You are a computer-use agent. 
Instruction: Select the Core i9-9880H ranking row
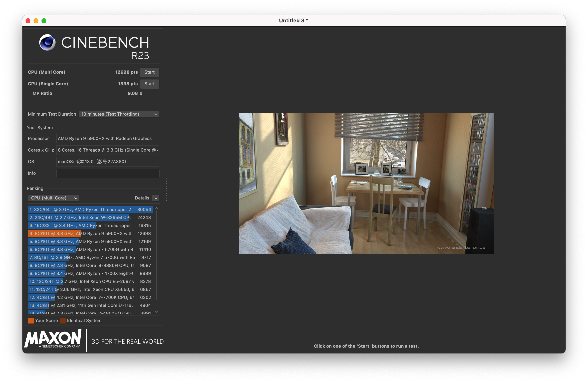[x=90, y=265]
